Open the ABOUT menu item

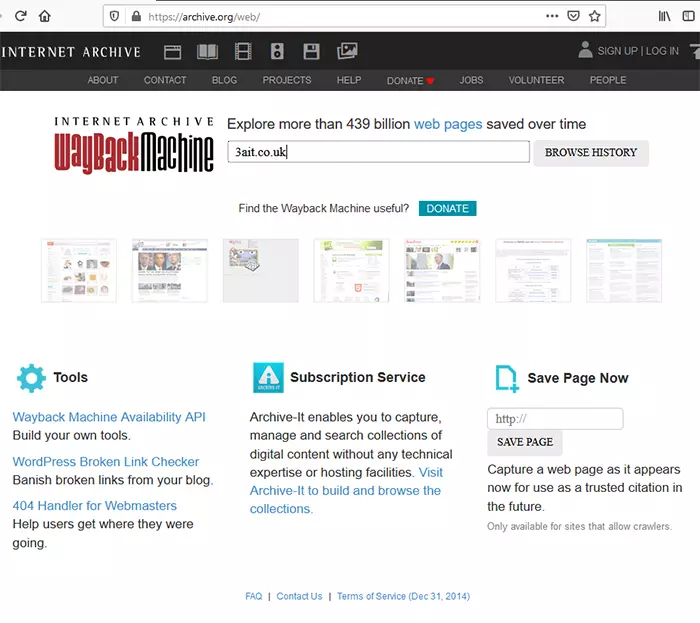[103, 80]
